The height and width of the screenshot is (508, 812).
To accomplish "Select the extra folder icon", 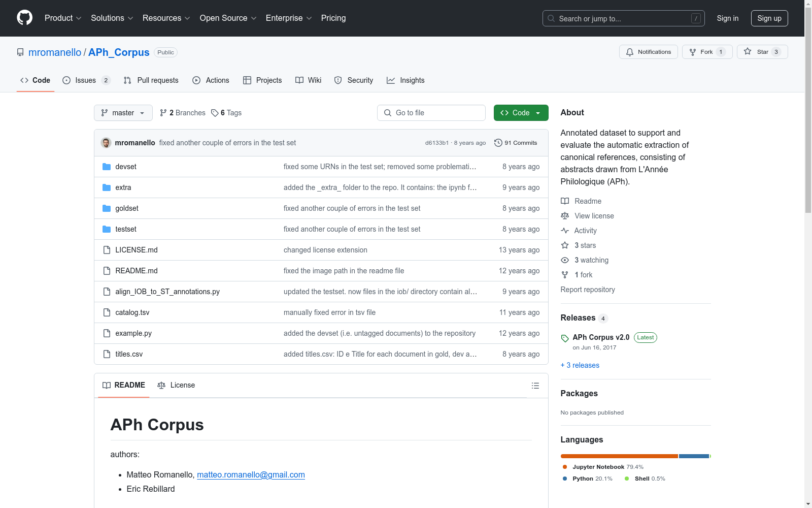I will point(107,187).
